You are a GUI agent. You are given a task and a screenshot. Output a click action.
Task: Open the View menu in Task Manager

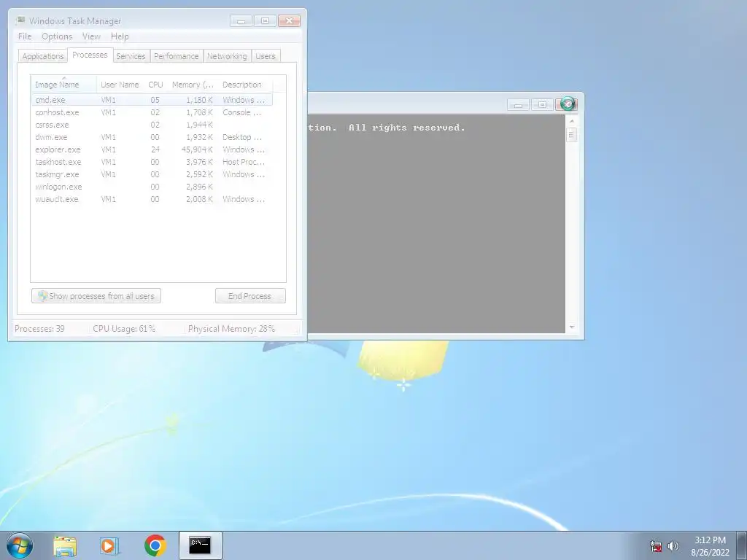[91, 36]
